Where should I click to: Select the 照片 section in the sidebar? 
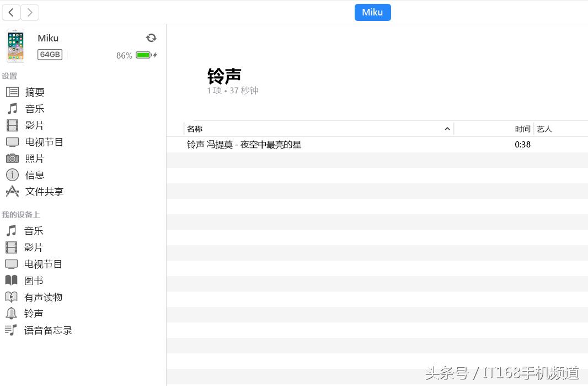tap(34, 158)
